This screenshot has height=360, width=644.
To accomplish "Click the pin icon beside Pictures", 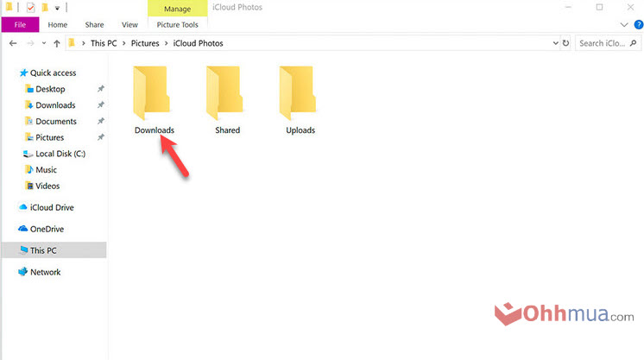I will 101,137.
